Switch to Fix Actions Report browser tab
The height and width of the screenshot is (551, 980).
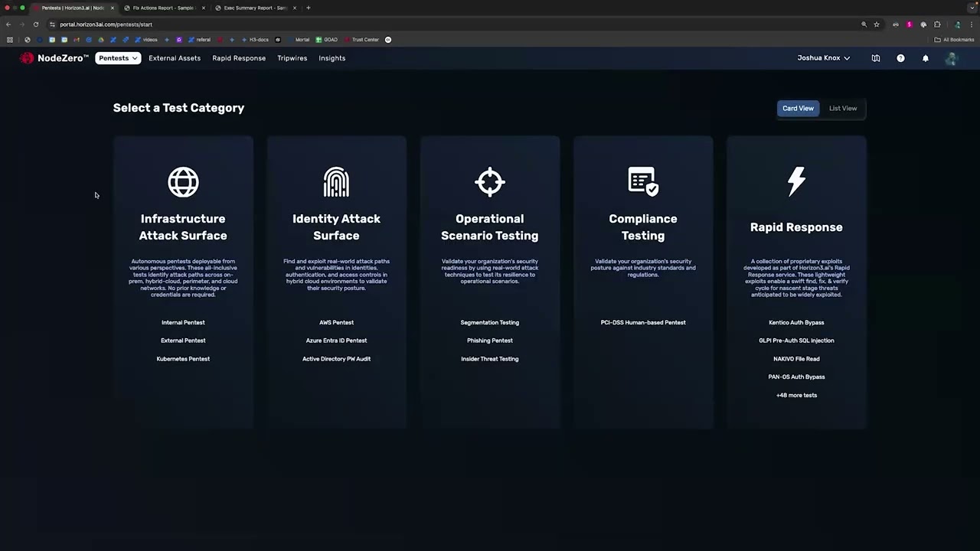tap(164, 8)
